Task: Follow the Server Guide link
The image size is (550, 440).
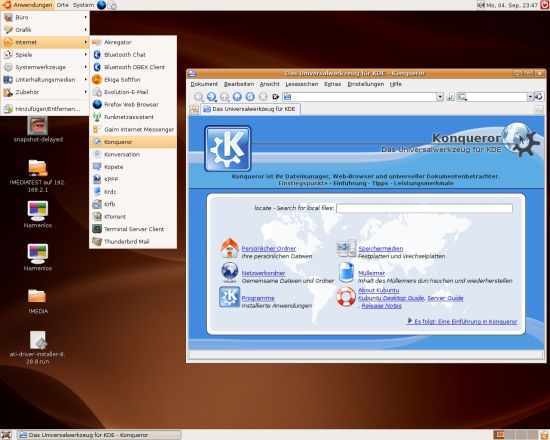Action: tap(445, 298)
